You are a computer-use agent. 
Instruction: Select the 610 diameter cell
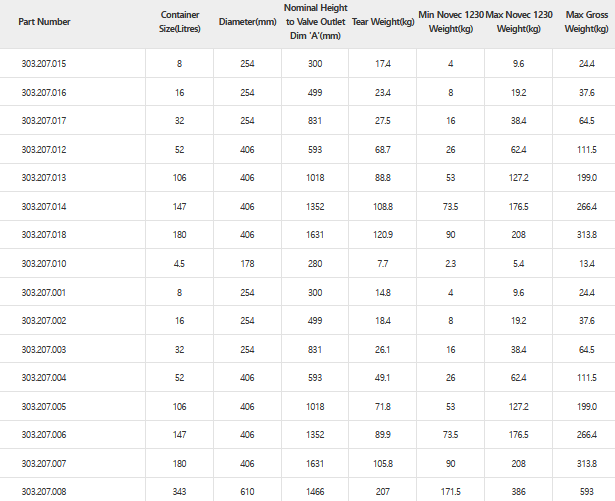pyautogui.click(x=247, y=491)
